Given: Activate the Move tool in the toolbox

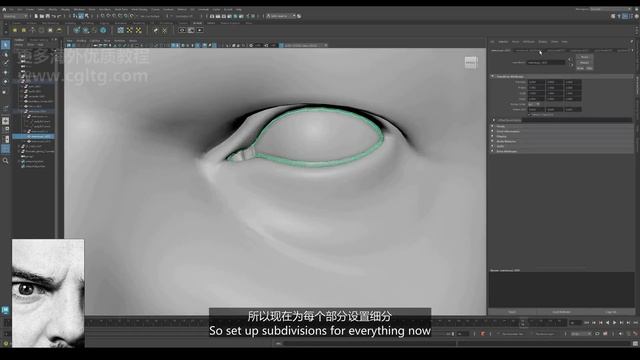Looking at the screenshot, I should (5, 72).
